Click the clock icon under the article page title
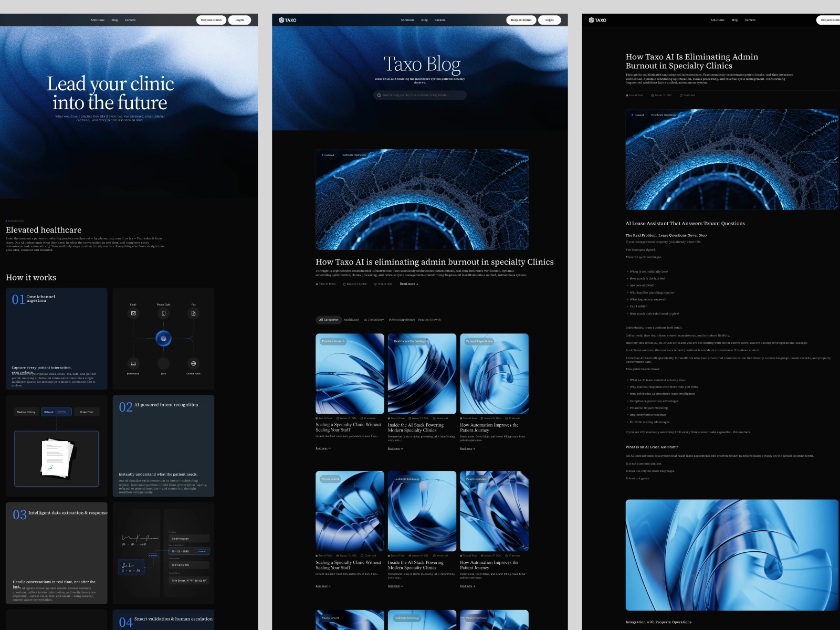 coord(681,96)
